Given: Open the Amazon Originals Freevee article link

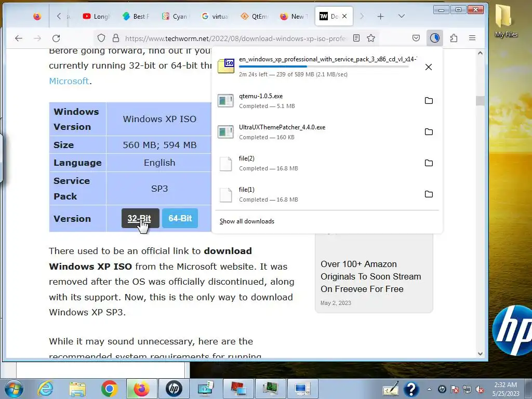Looking at the screenshot, I should point(371,276).
